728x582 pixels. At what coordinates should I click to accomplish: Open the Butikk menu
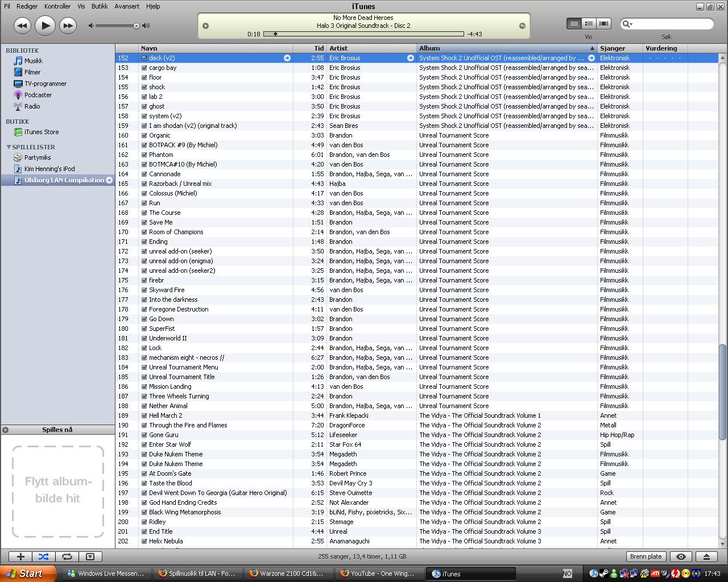pos(100,6)
